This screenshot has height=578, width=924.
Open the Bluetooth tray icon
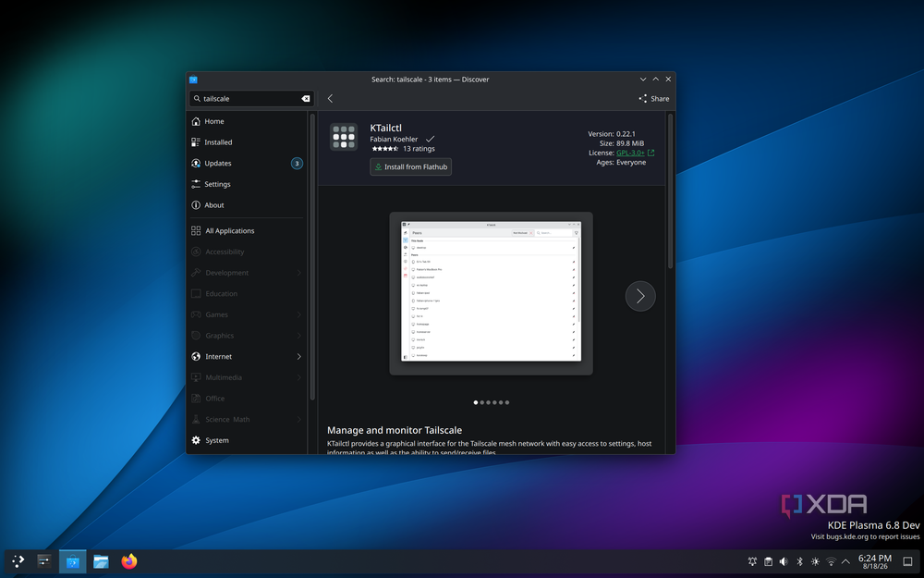pos(799,561)
